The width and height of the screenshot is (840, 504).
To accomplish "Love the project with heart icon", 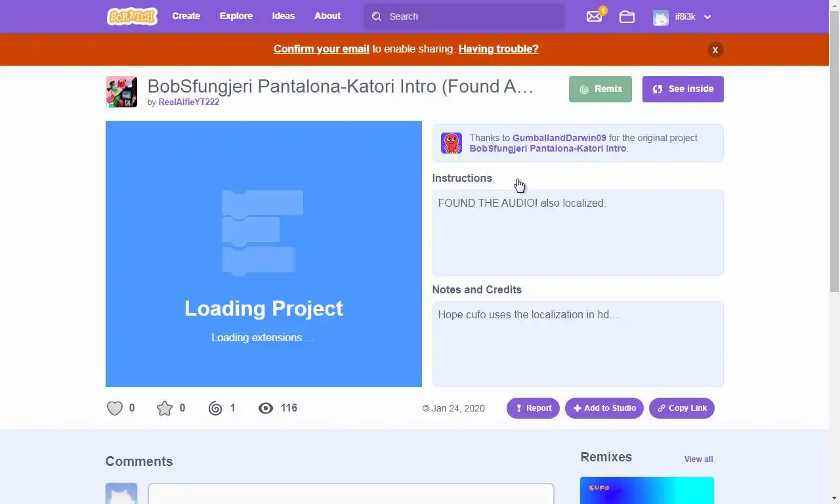I will click(115, 408).
